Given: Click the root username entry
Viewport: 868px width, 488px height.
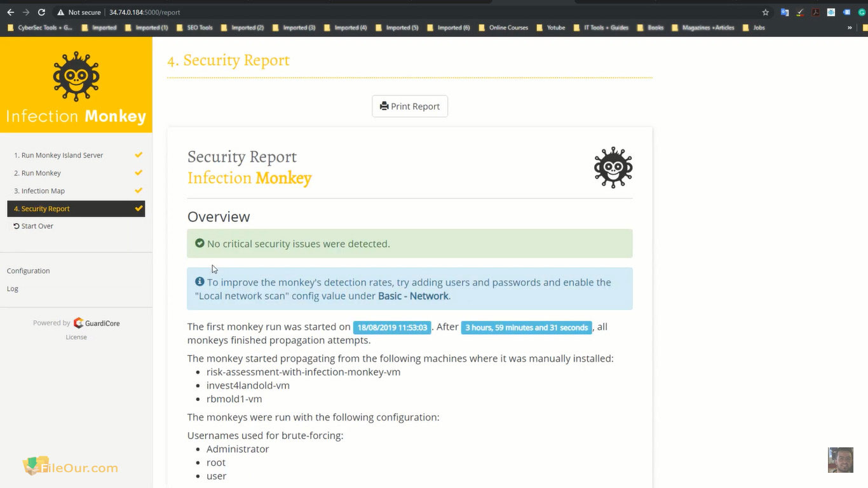Looking at the screenshot, I should tap(216, 463).
